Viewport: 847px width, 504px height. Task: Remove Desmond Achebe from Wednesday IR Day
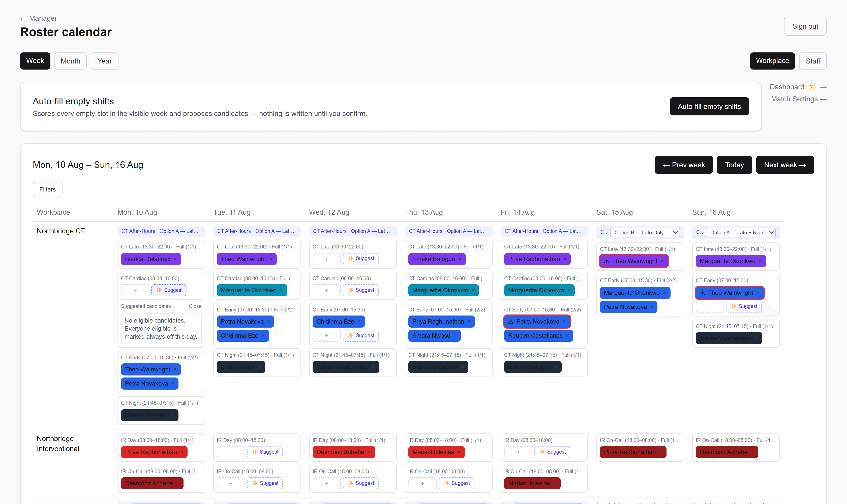pos(369,452)
